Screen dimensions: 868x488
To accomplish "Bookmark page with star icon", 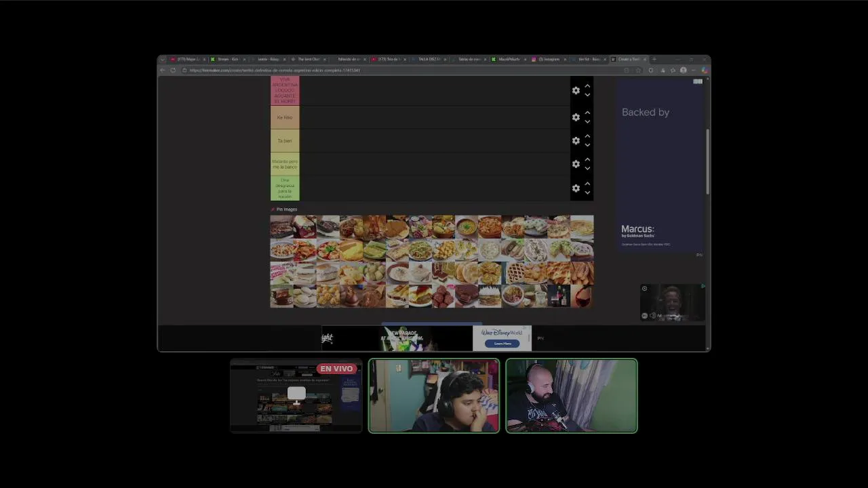I will [638, 70].
